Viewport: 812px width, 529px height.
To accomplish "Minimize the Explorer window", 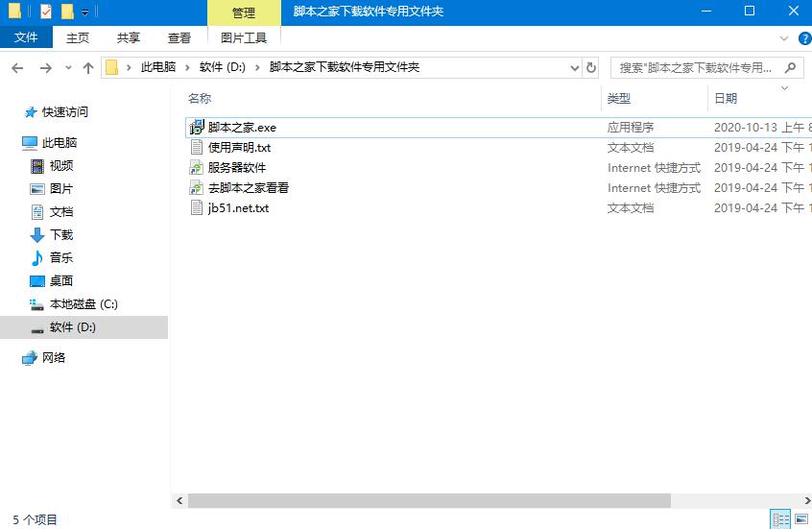I will point(705,11).
